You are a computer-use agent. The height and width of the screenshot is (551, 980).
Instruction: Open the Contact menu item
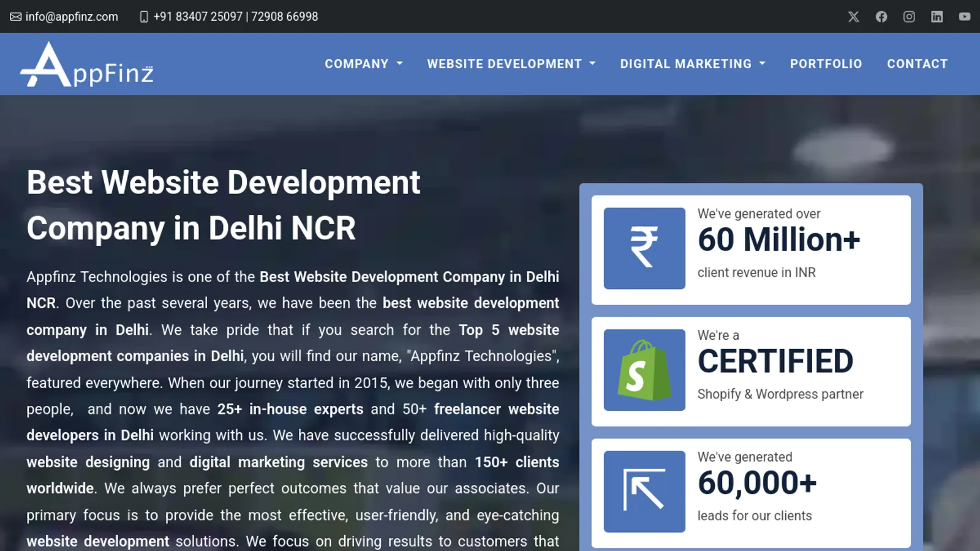pyautogui.click(x=917, y=64)
